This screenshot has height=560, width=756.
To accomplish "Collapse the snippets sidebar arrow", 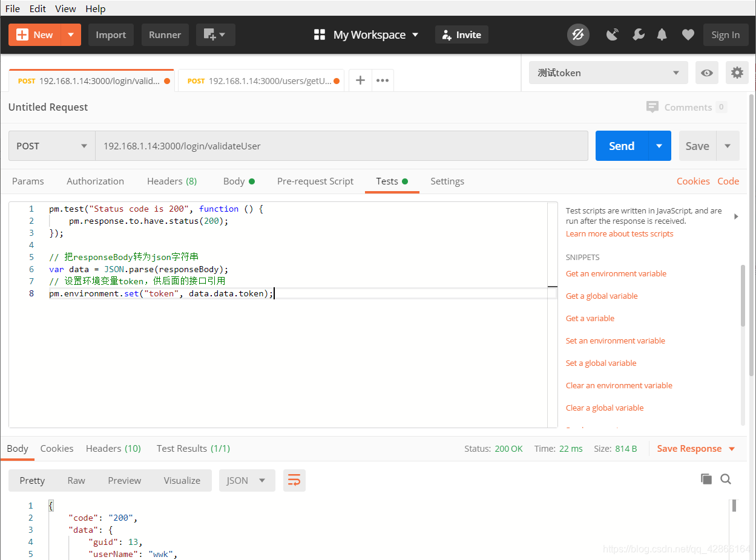I will tap(736, 216).
